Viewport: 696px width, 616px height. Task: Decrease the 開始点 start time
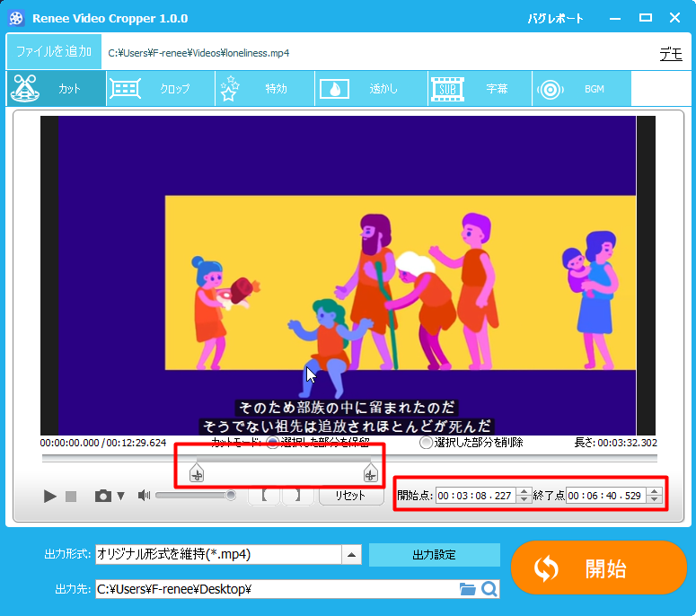(524, 499)
